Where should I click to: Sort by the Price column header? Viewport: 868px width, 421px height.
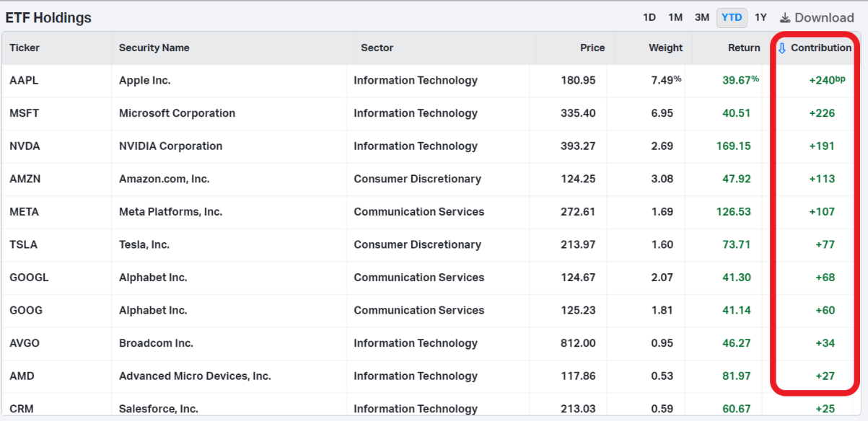(x=592, y=48)
